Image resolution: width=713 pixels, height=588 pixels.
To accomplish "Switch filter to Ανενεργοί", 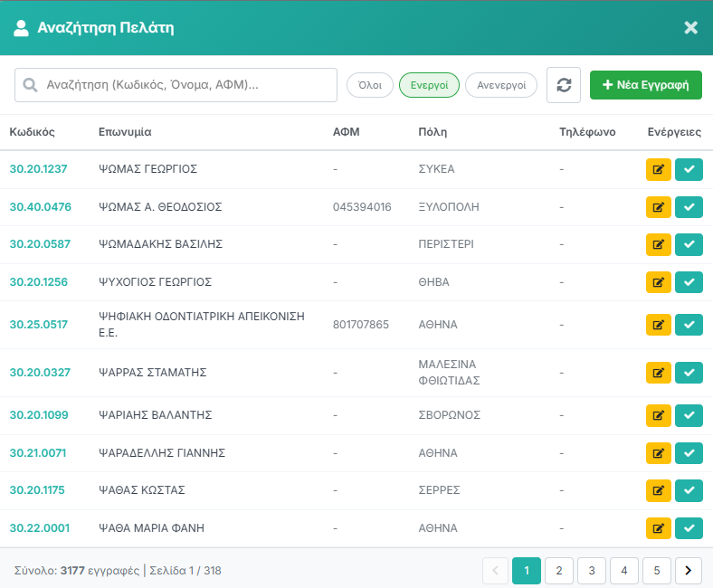I will point(501,85).
